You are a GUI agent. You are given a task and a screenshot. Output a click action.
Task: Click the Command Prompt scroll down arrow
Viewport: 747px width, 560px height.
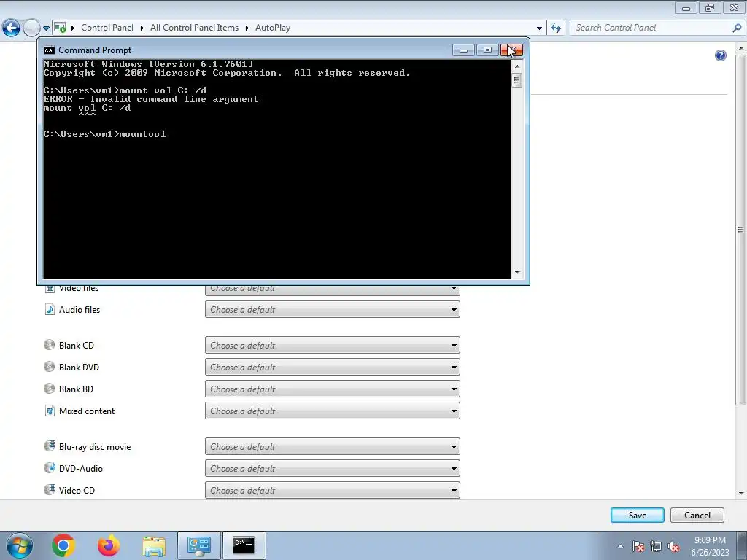click(517, 273)
